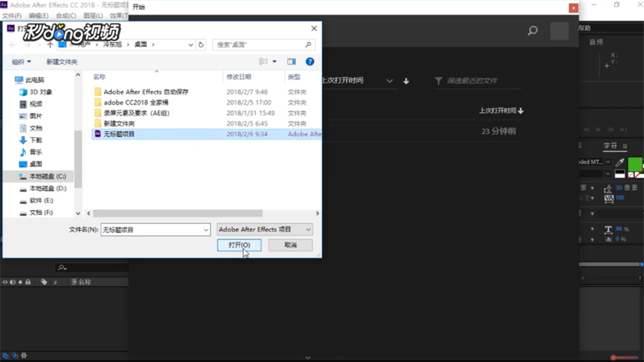Image resolution: width=644 pixels, height=362 pixels.
Task: Open 图层(L) menu in After Effects
Action: [93, 15]
